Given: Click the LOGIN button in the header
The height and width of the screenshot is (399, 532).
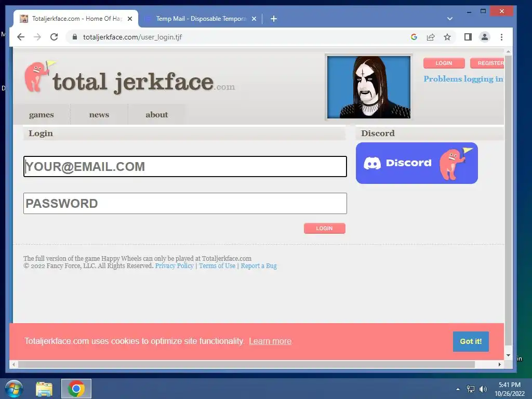Looking at the screenshot, I should [444, 63].
